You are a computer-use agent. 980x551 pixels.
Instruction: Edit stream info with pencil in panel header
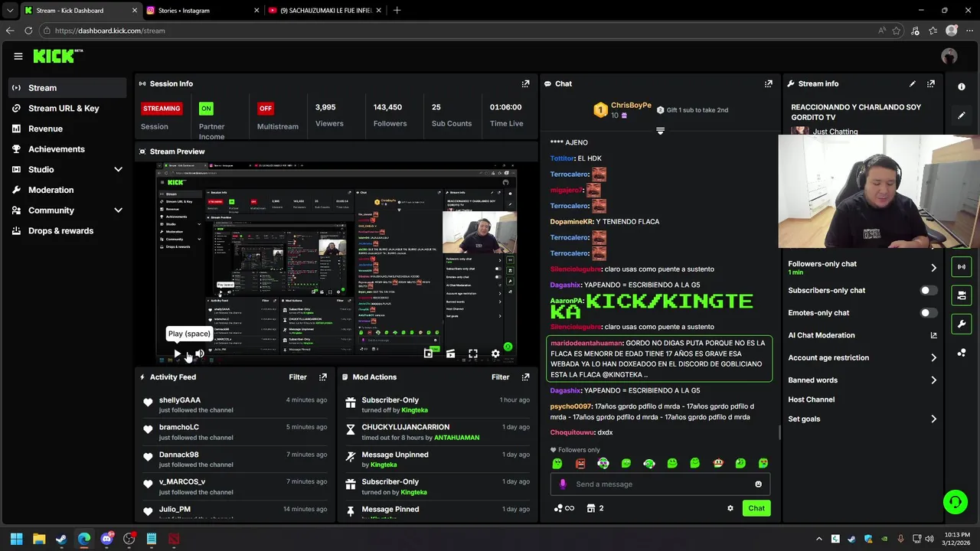913,83
